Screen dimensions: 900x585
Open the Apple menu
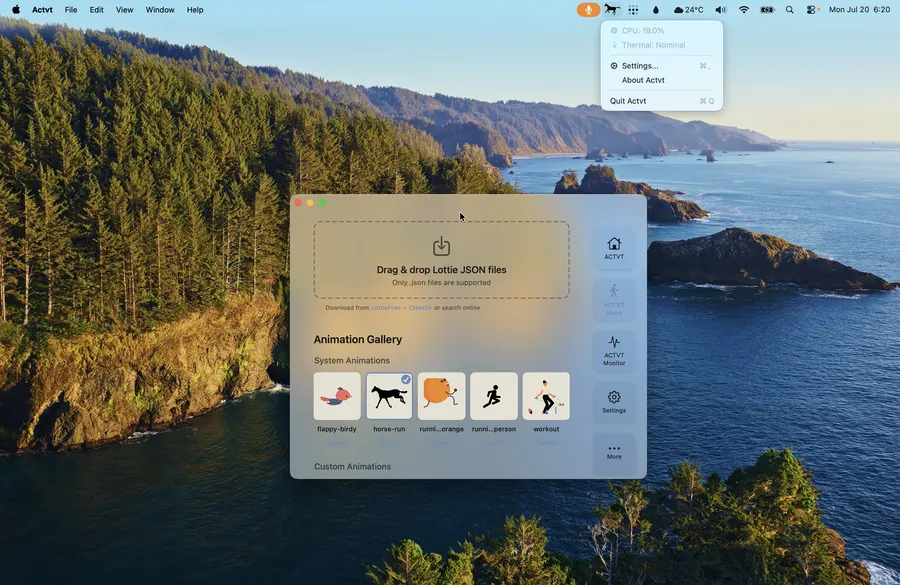[16, 10]
